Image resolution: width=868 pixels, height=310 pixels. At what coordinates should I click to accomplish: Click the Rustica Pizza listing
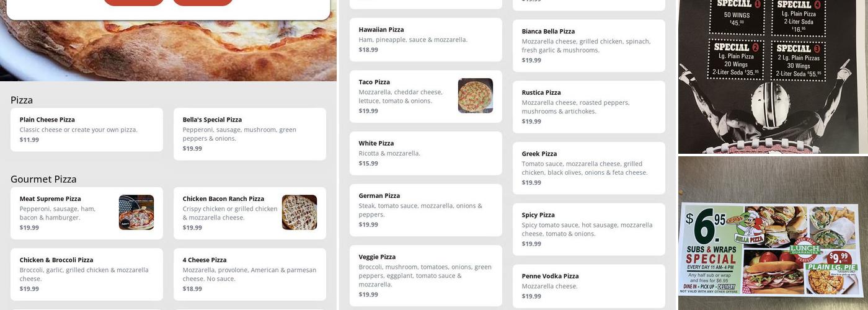click(588, 107)
